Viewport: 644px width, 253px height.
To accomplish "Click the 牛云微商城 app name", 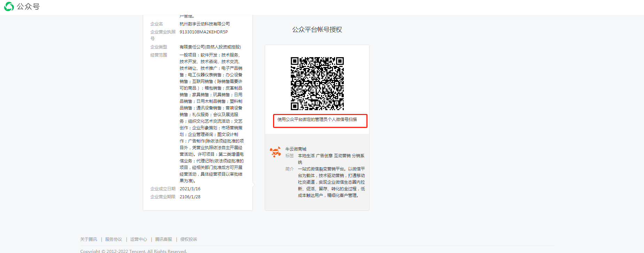I will pos(296,149).
